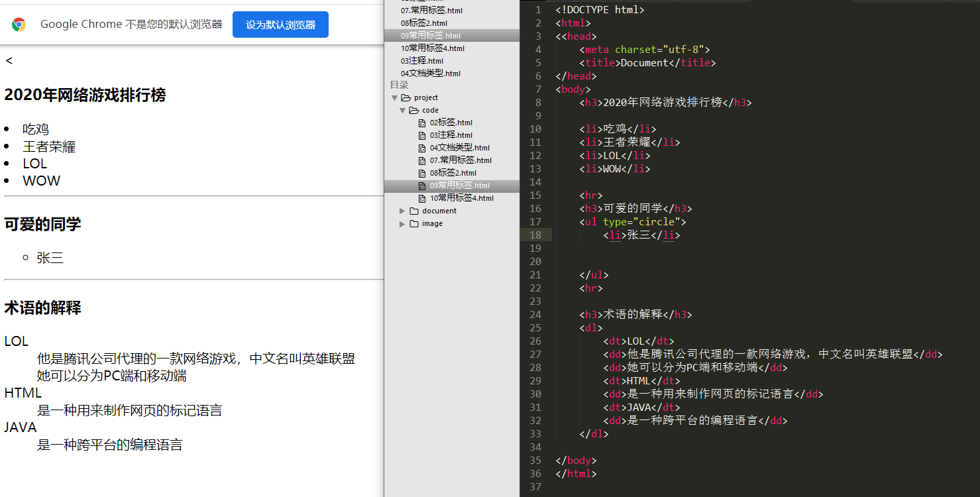Click li 王者荣耀 line in code editor
The width and height of the screenshot is (980, 497).
pyautogui.click(x=629, y=142)
